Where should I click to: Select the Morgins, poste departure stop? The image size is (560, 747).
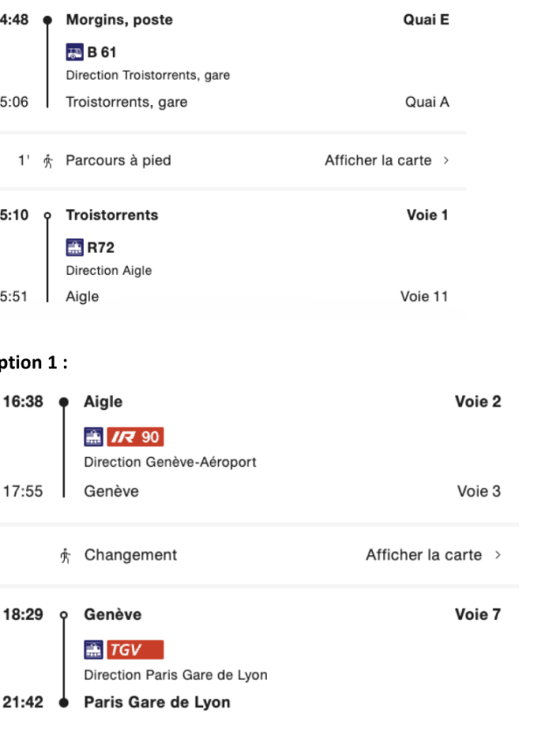(x=119, y=19)
